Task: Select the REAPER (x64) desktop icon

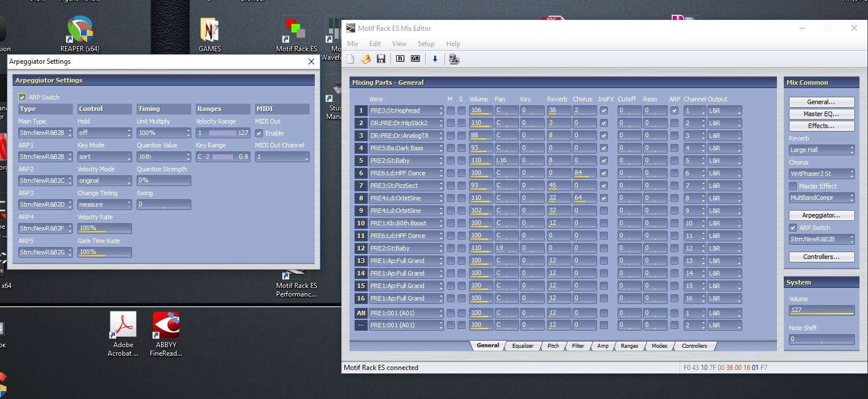Action: tap(80, 34)
